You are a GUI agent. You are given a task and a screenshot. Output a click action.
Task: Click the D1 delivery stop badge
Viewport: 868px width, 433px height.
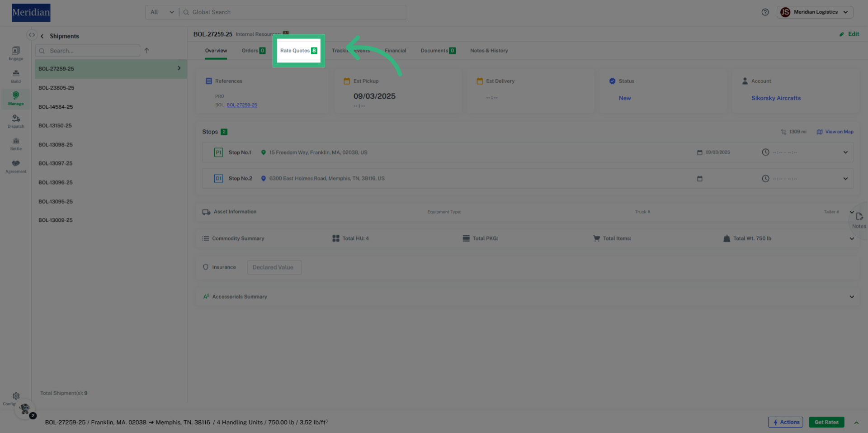pos(218,179)
